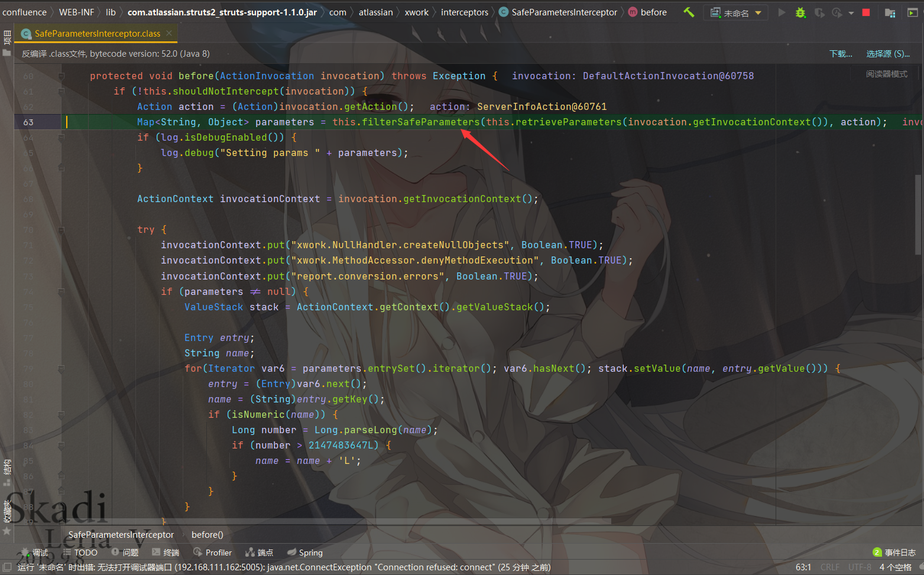Viewport: 924px width, 575px height.
Task: Open the Profiler tool window
Action: point(212,553)
